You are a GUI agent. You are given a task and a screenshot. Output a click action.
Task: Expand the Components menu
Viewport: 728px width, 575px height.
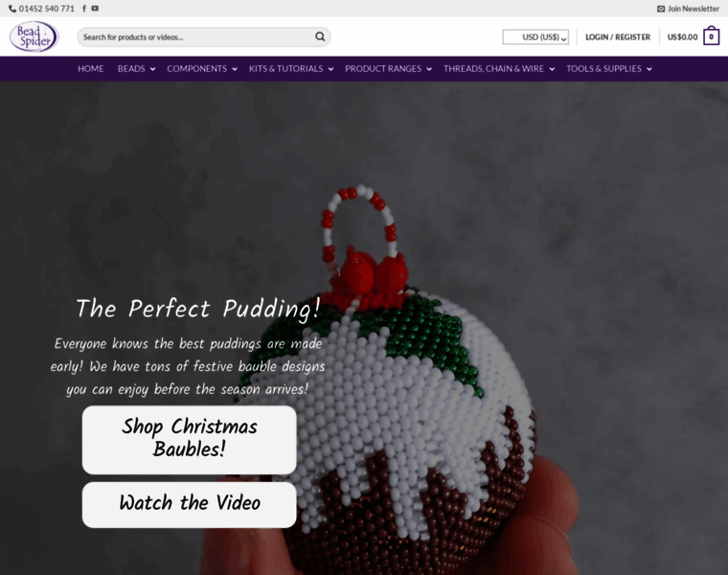[202, 69]
